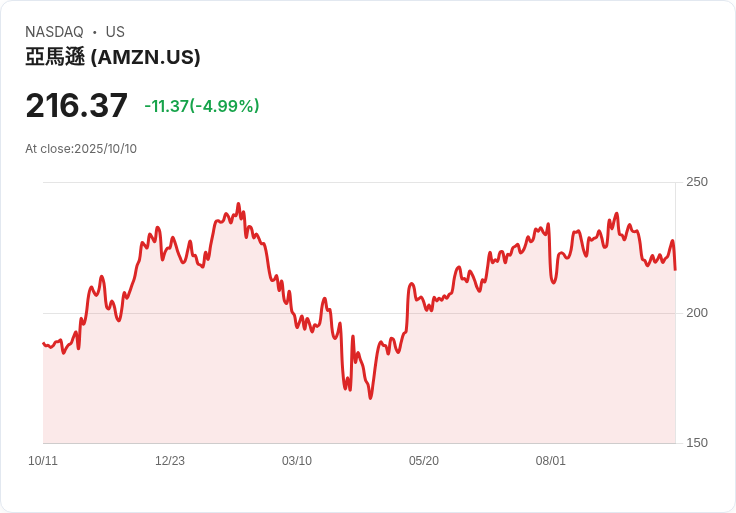Click the 150 y-axis label
736x513 pixels.
click(x=696, y=443)
